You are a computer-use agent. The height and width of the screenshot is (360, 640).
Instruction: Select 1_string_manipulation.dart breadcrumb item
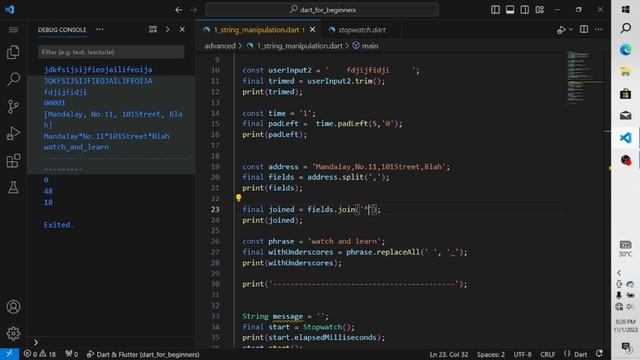pyautogui.click(x=299, y=46)
